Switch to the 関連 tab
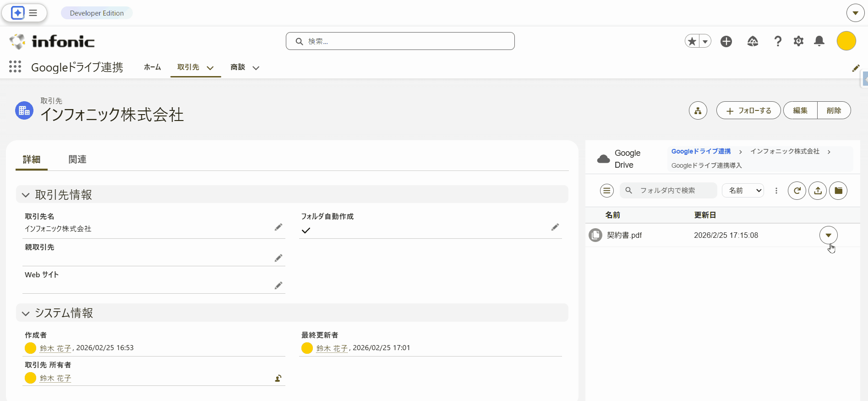This screenshot has height=401, width=868. point(77,159)
